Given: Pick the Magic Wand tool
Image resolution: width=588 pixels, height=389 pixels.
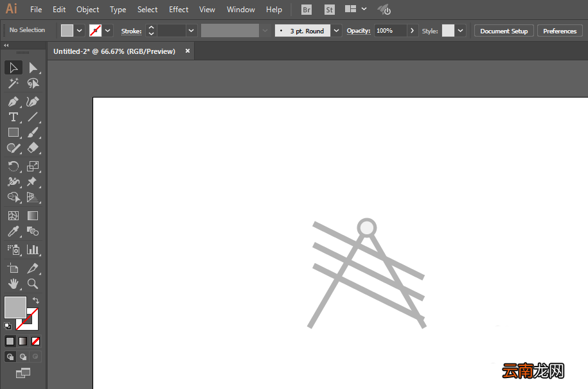Looking at the screenshot, I should pyautogui.click(x=13, y=83).
